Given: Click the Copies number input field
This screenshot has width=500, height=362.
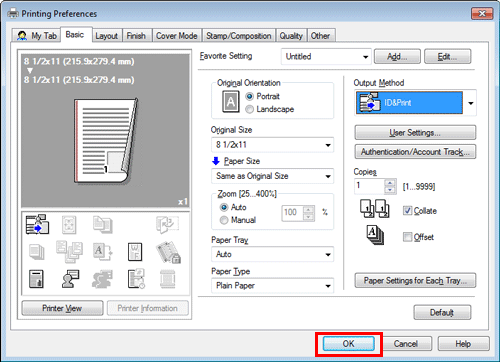Looking at the screenshot, I should 369,186.
